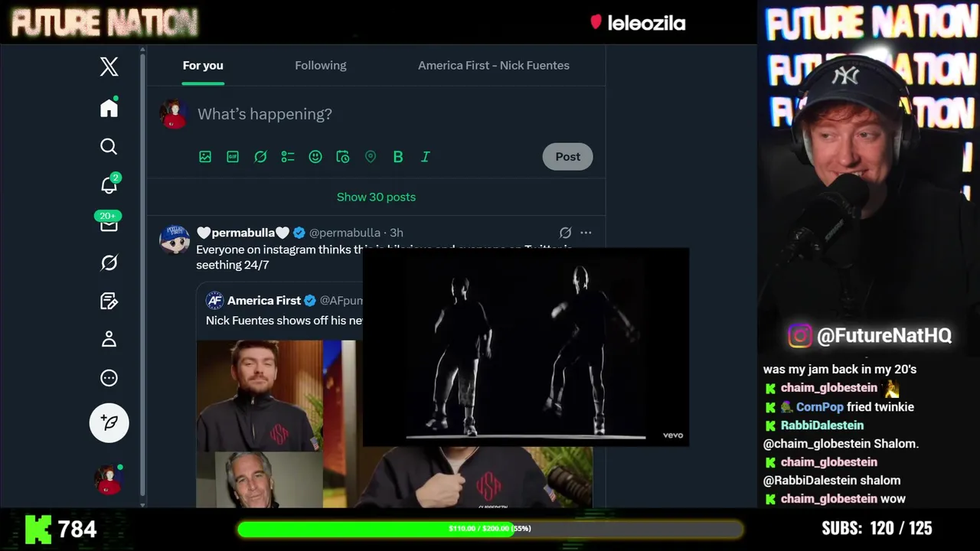Open Messages envelope with 20+ badge
The height and width of the screenshot is (551, 980).
click(x=109, y=223)
